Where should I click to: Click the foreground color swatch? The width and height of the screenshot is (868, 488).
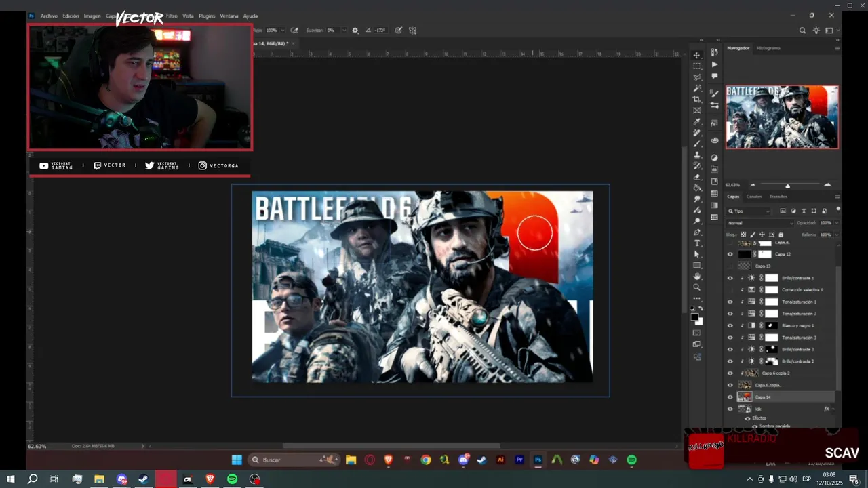coord(694,317)
